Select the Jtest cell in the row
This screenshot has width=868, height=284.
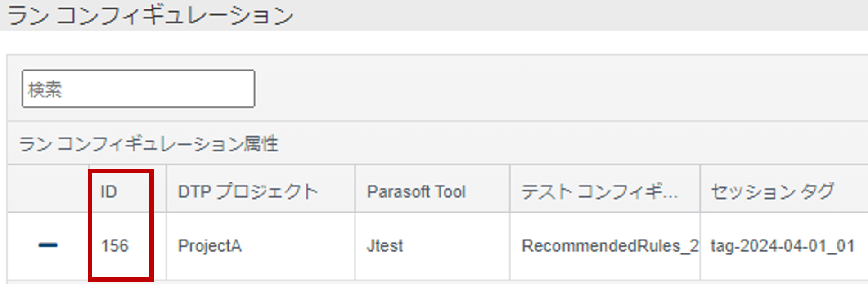385,246
